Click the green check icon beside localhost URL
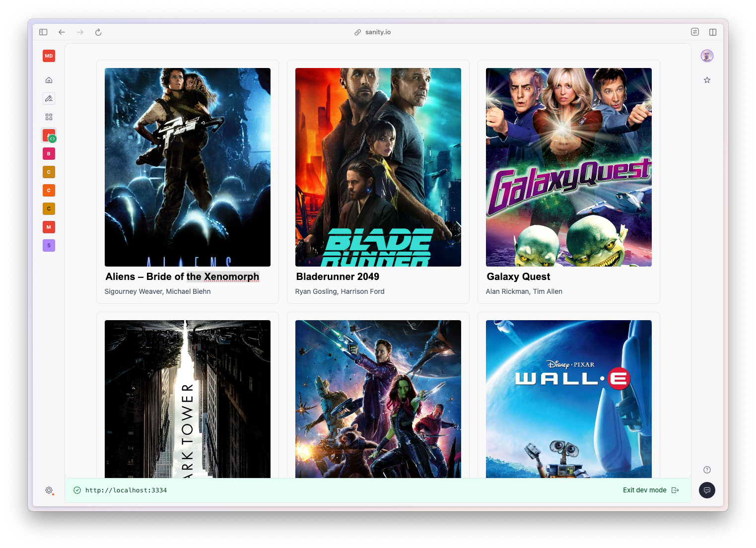Screen dimensions: 756x548 pyautogui.click(x=77, y=490)
